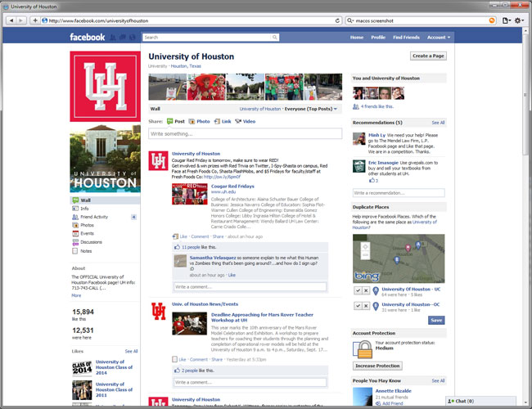View 4 friends like this link
Image resolution: width=532 pixels, height=409 pixels.
click(x=377, y=106)
